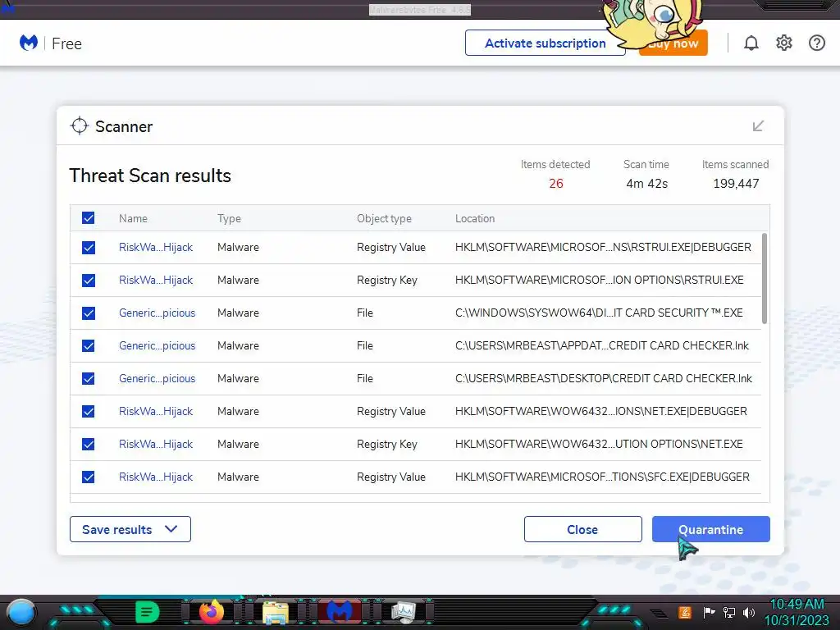Open the Save results dropdown
The height and width of the screenshot is (630, 840).
pos(130,529)
